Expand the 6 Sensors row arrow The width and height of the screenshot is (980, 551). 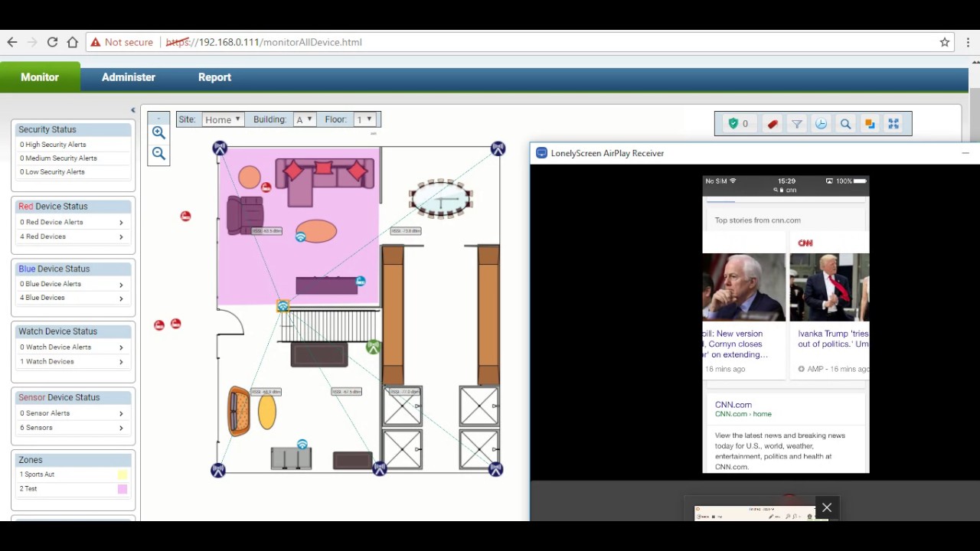pyautogui.click(x=121, y=428)
